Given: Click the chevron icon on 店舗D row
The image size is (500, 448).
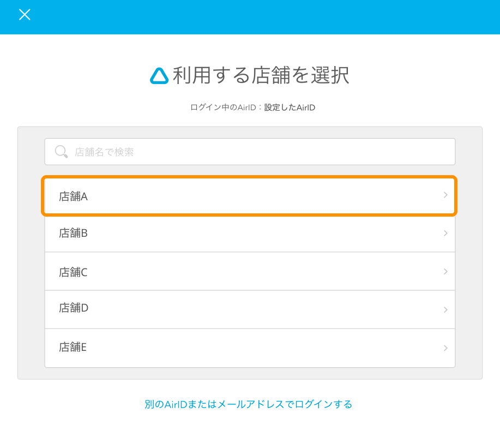Looking at the screenshot, I should point(445,310).
